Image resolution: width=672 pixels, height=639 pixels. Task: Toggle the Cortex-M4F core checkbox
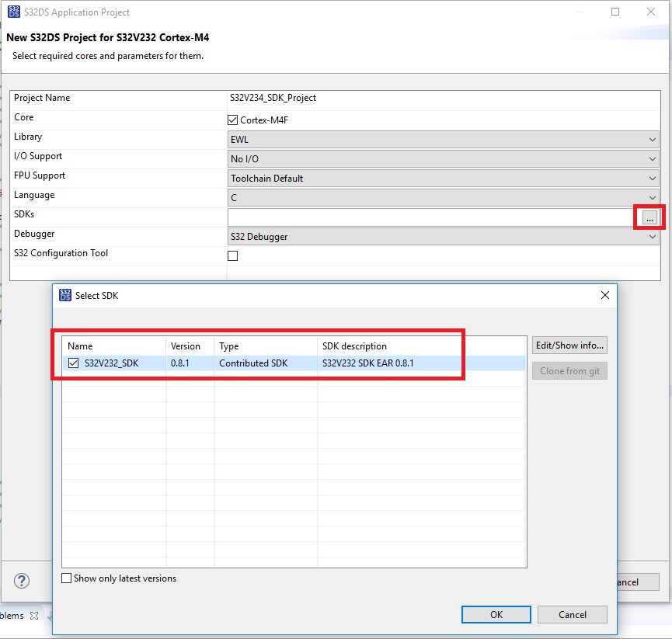233,120
